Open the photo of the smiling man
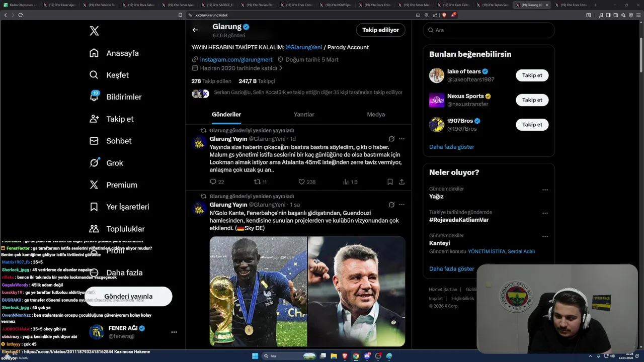This screenshot has width=644, height=362. coord(357,292)
